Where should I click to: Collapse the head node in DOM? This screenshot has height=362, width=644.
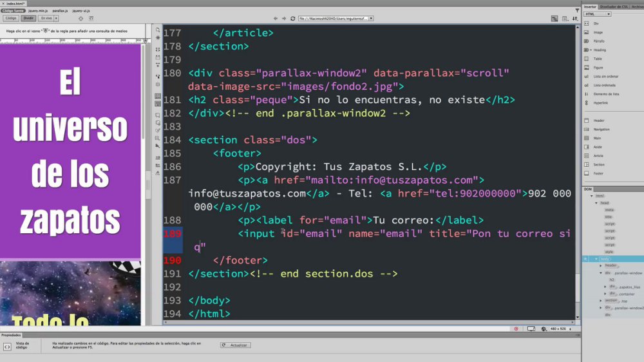coord(596,203)
